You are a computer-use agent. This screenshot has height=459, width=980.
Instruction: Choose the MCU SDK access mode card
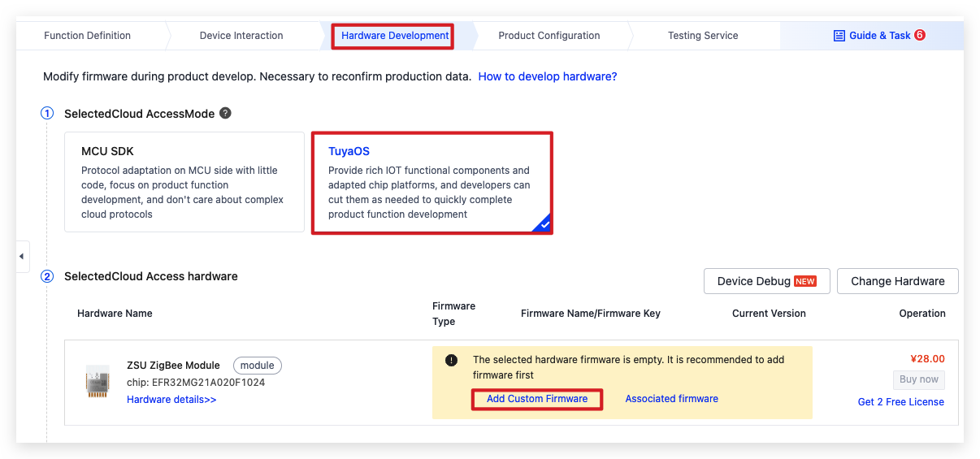tap(184, 182)
